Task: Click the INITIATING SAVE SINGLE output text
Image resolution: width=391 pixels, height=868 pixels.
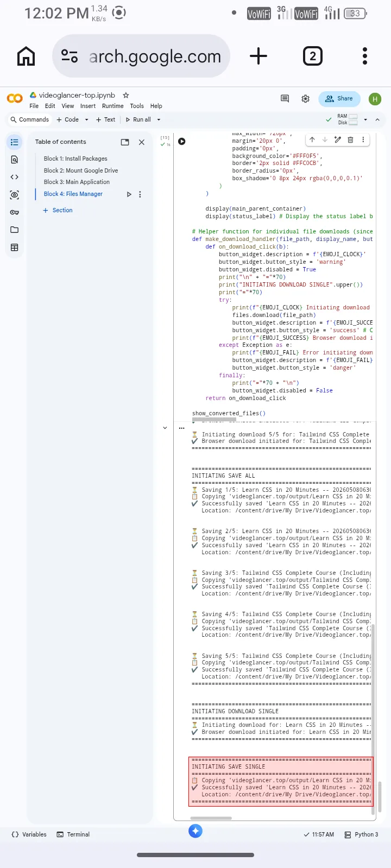Action: tap(228, 766)
